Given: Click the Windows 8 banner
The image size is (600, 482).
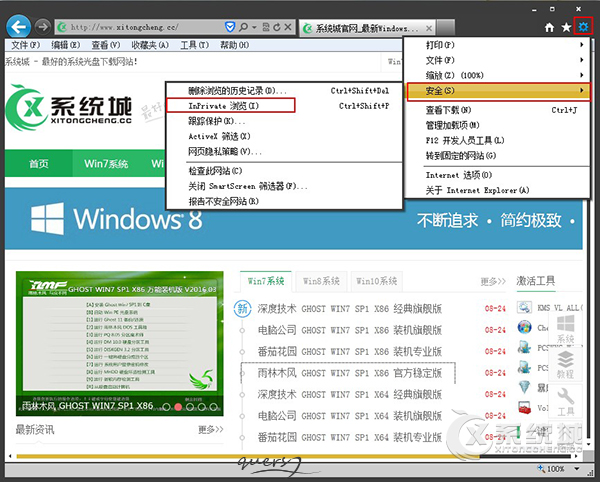Looking at the screenshot, I should (294, 219).
